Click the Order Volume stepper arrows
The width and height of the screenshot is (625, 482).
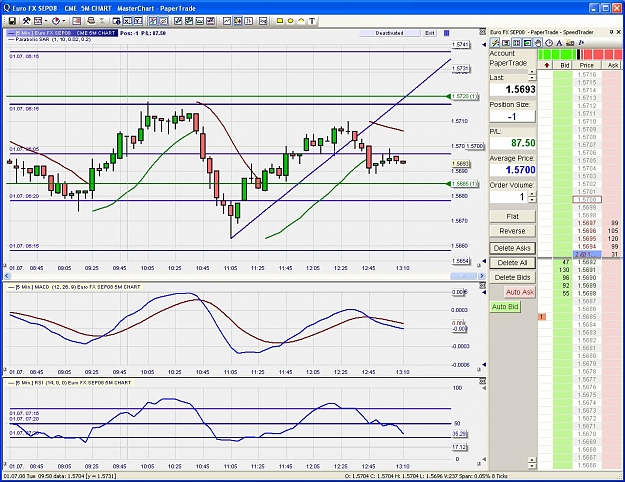click(x=532, y=197)
